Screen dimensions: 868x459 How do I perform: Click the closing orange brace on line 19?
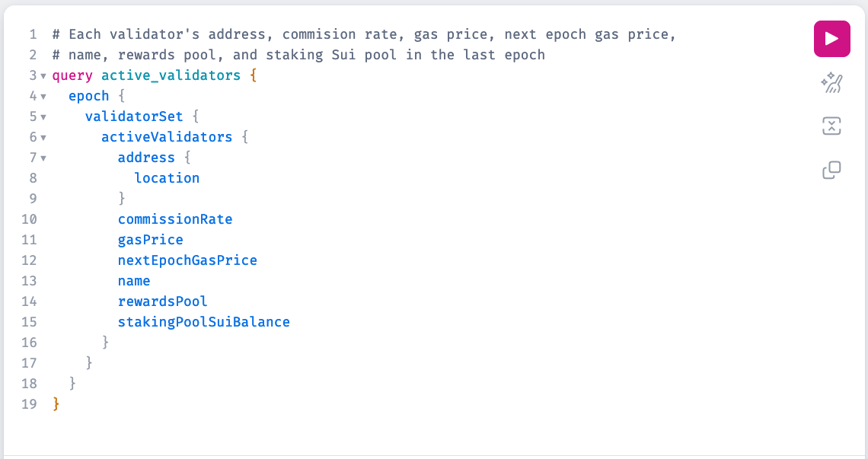click(56, 404)
